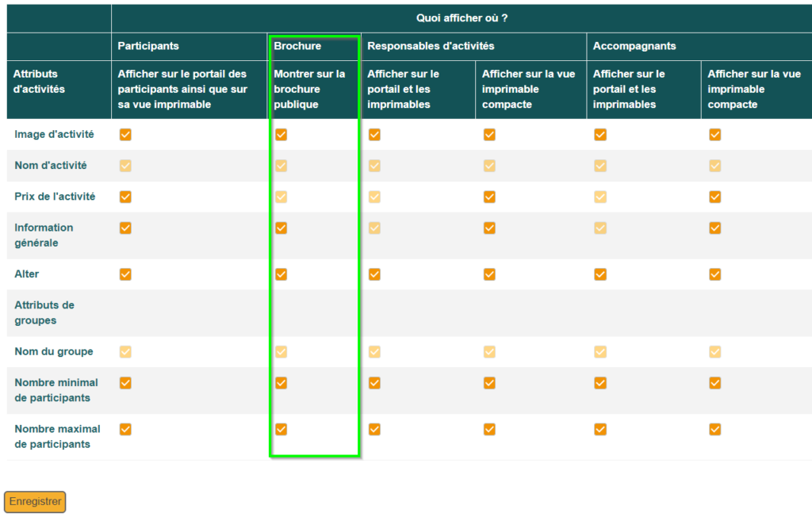
Task: Uncheck Image d'activité for Responsables compact view
Action: [x=489, y=135]
